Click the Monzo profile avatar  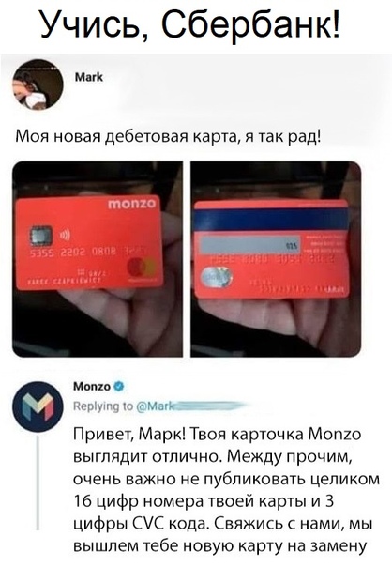(x=38, y=406)
